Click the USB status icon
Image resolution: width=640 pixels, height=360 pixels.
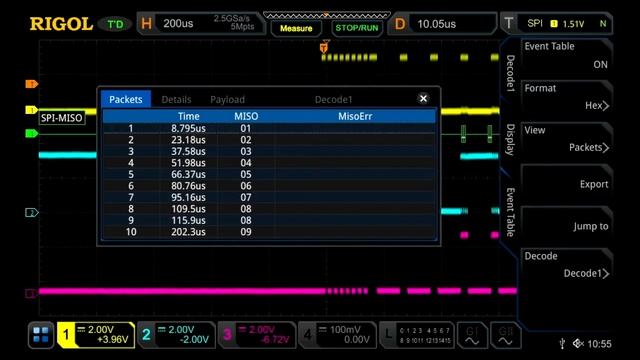click(x=562, y=344)
